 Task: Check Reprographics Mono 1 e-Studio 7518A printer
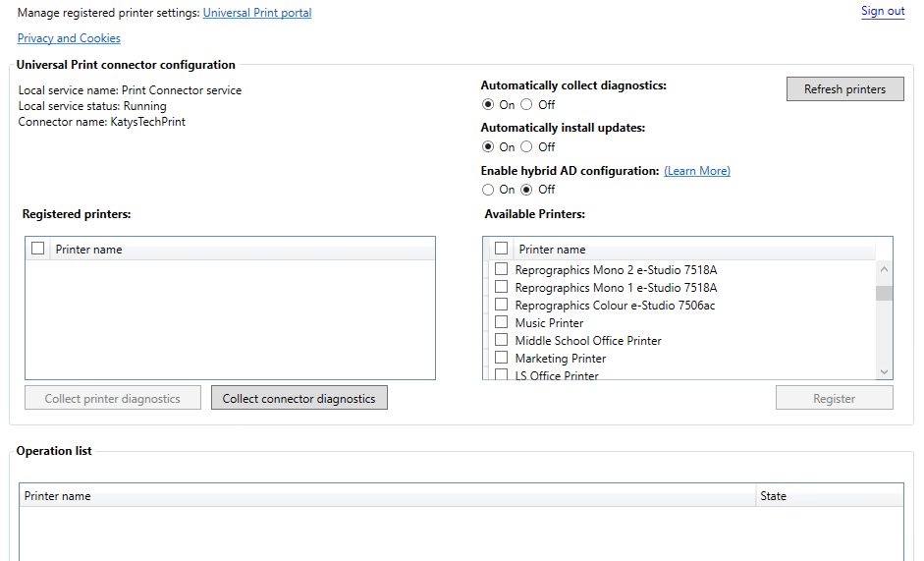pyautogui.click(x=502, y=287)
